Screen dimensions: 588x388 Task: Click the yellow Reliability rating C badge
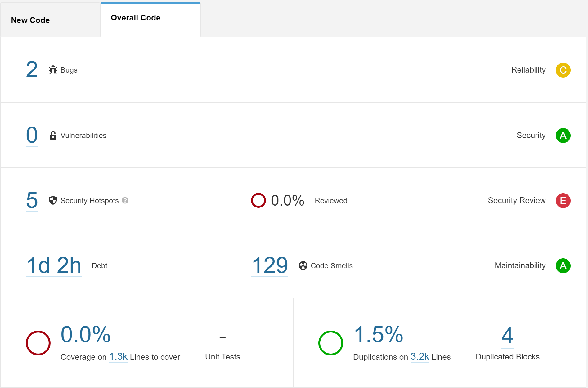(x=563, y=70)
